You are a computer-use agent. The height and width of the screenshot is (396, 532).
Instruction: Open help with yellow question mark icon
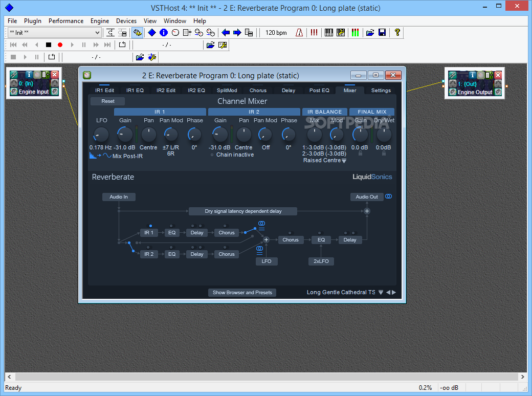click(397, 33)
